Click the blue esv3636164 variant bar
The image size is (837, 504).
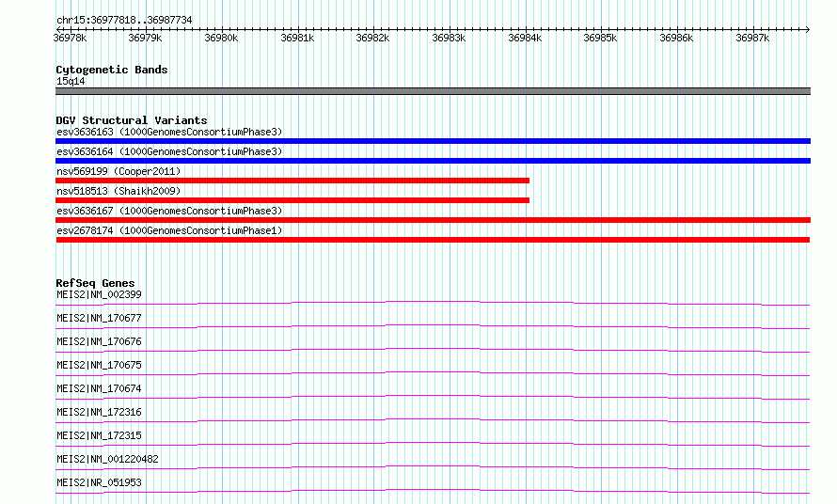click(x=433, y=161)
